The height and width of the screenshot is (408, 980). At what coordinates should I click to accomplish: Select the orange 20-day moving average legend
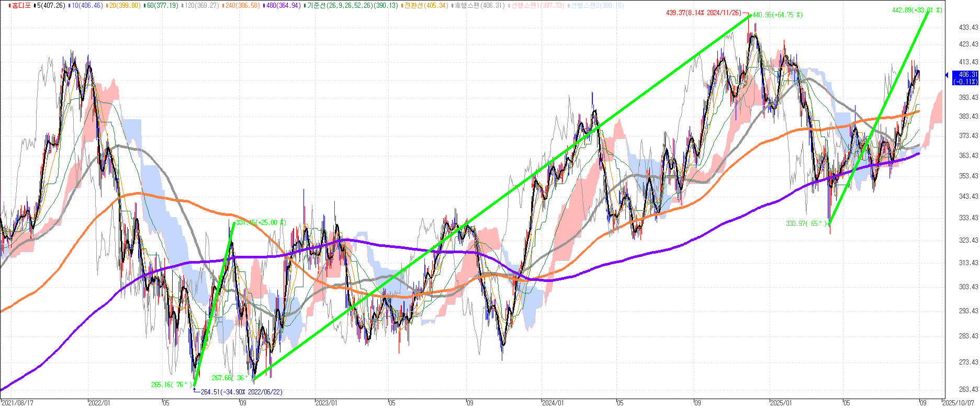[123, 5]
